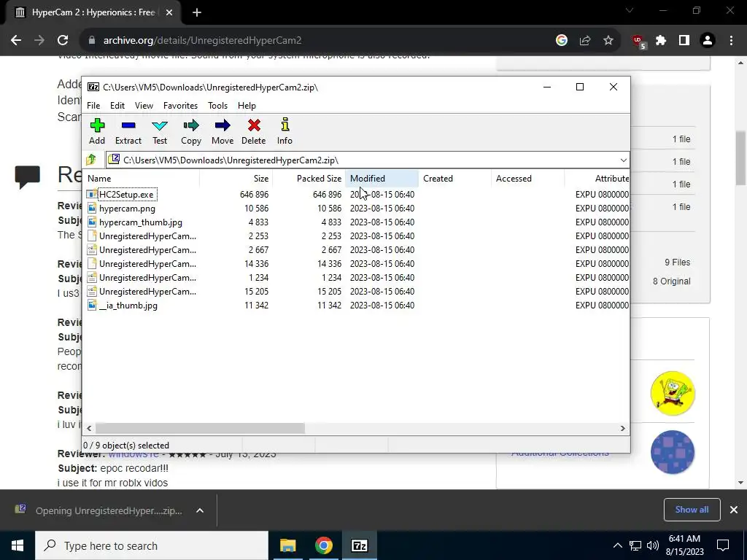Expand the 7-Zip address path dropdown

[623, 160]
